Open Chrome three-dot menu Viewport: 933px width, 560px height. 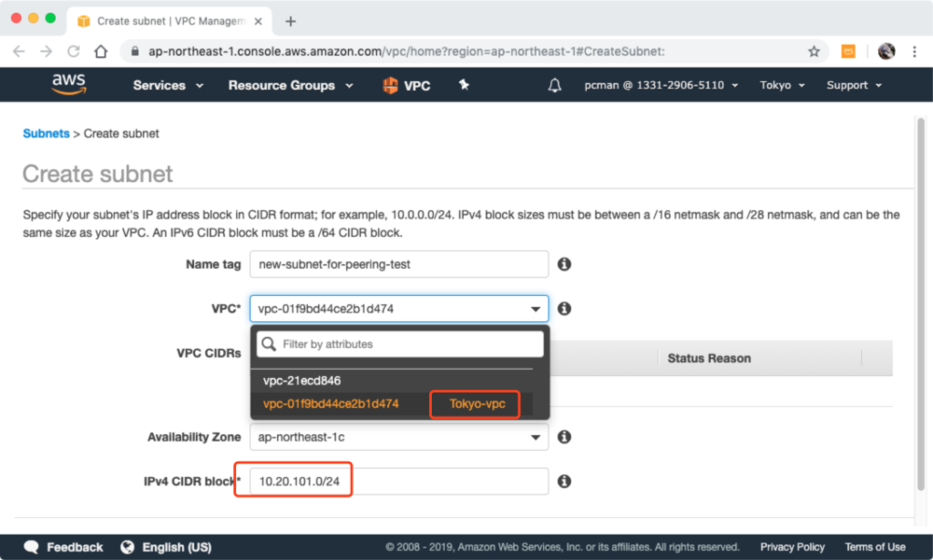(x=915, y=51)
